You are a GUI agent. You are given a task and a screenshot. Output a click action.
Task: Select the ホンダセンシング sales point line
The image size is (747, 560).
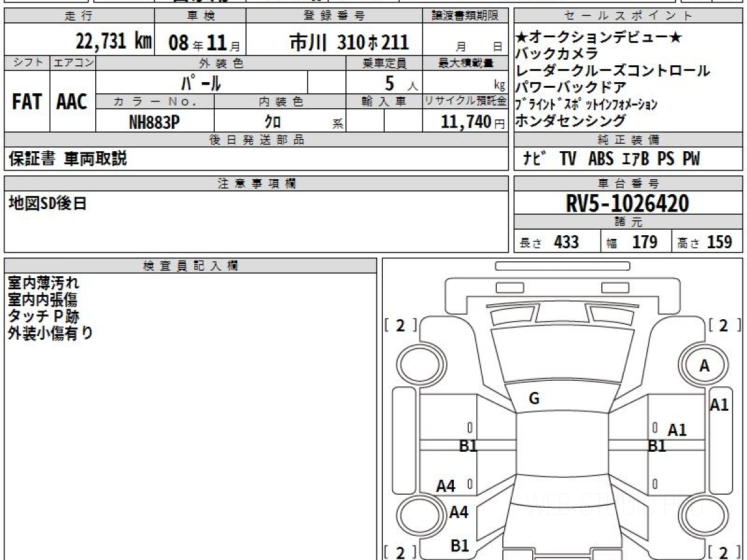[x=570, y=121]
